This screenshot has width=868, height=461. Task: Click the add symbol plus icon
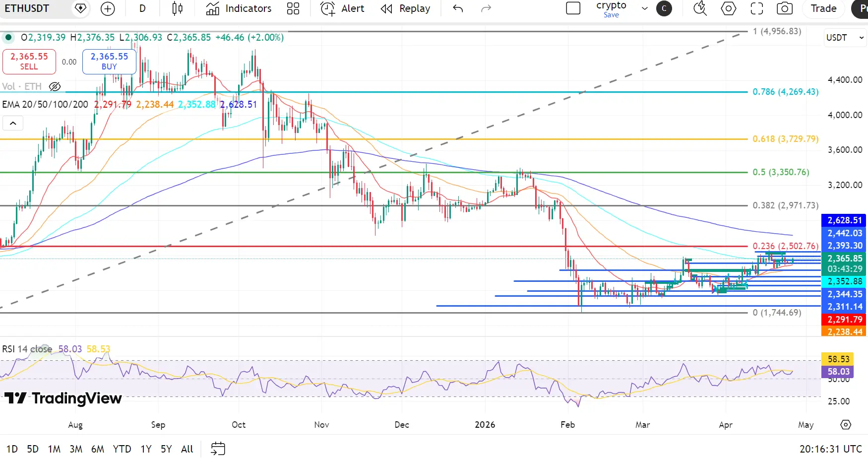coord(108,8)
